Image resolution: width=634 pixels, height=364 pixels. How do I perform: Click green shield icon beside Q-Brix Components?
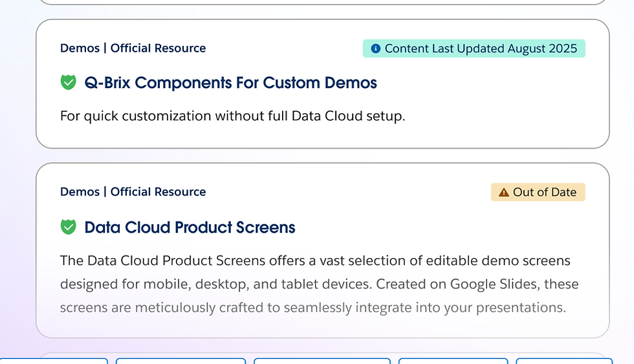coord(69,82)
